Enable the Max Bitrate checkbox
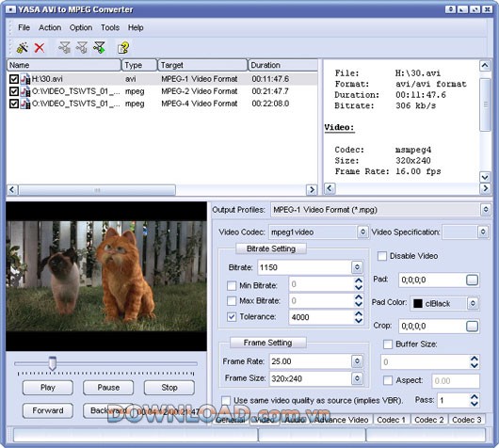Image resolution: width=499 pixels, height=448 pixels. [x=232, y=300]
